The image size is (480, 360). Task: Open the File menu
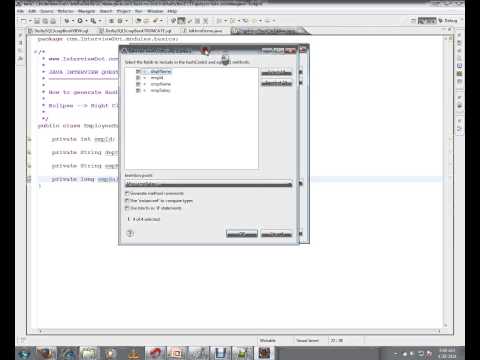(20, 11)
